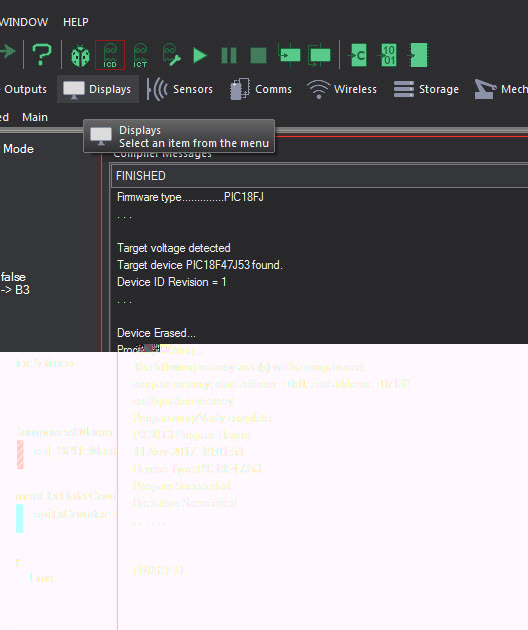Click the Step Into icon
This screenshot has width=528, height=630.
pos(289,55)
